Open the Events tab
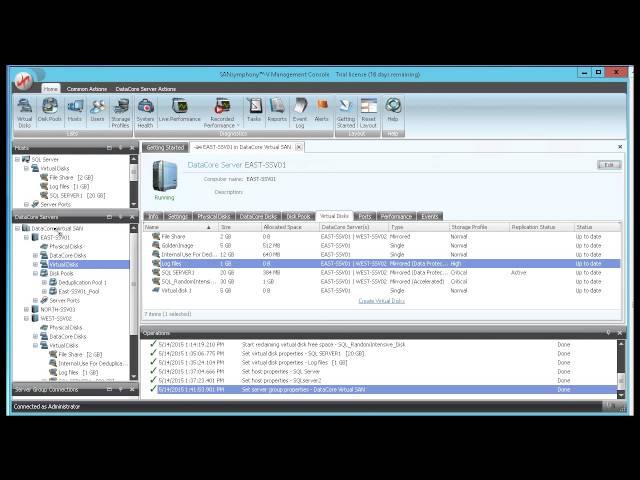This screenshot has width=640, height=480. click(429, 216)
